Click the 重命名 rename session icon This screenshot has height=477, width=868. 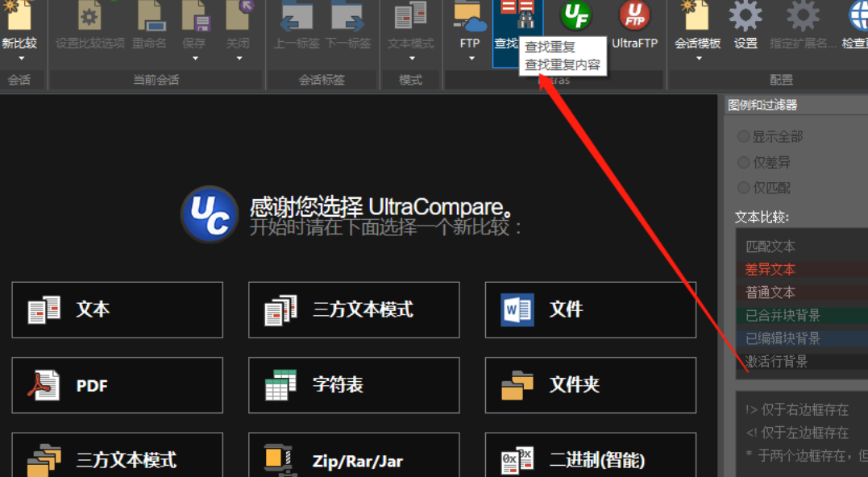[x=152, y=15]
